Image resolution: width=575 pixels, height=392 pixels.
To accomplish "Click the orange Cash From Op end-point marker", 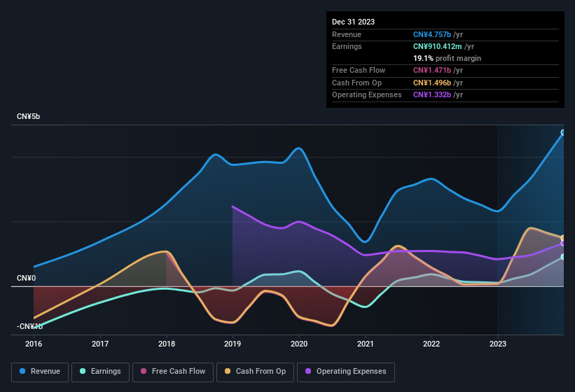I will (x=563, y=238).
